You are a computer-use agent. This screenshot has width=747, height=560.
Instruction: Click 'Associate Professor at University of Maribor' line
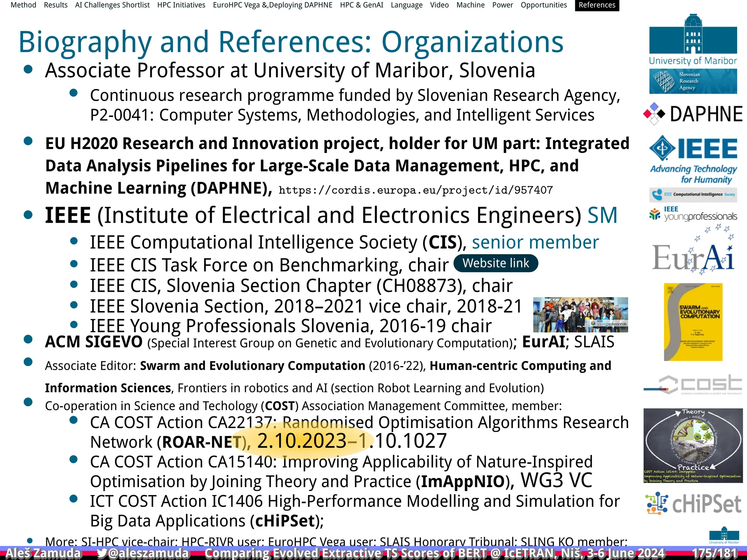click(290, 70)
